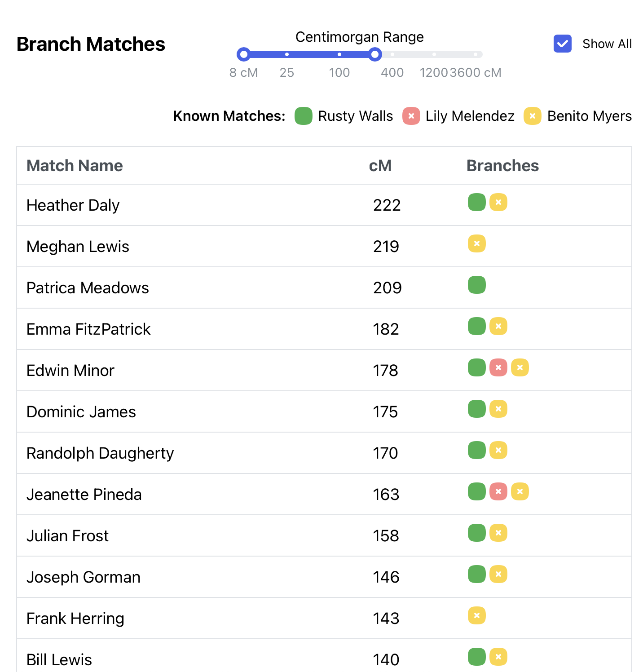
Task: Click the Branches column header
Action: coord(502,166)
